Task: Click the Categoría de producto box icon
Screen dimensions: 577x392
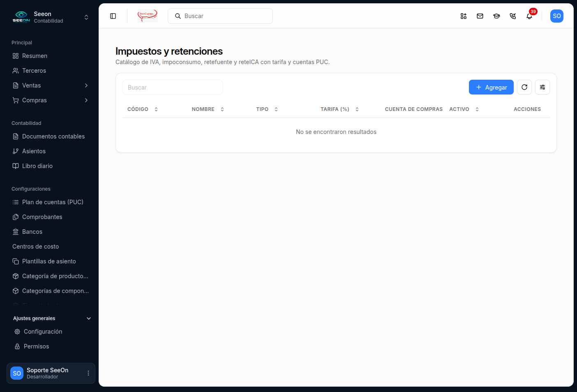Action: click(x=16, y=276)
